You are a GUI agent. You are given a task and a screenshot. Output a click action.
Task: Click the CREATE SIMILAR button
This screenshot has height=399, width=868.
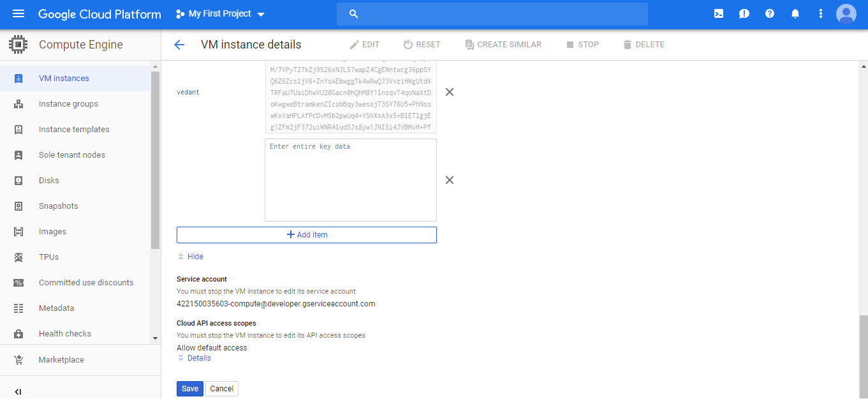click(503, 45)
